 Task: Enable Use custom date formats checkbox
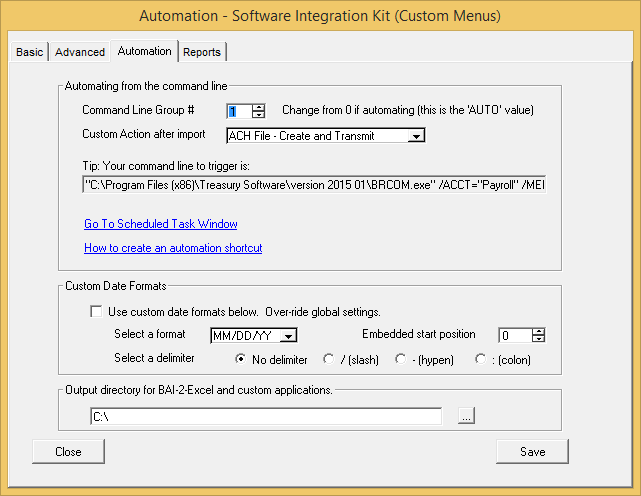pyautogui.click(x=96, y=312)
